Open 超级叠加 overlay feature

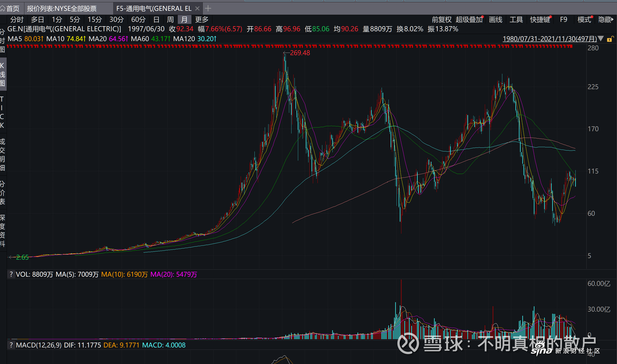pyautogui.click(x=469, y=19)
